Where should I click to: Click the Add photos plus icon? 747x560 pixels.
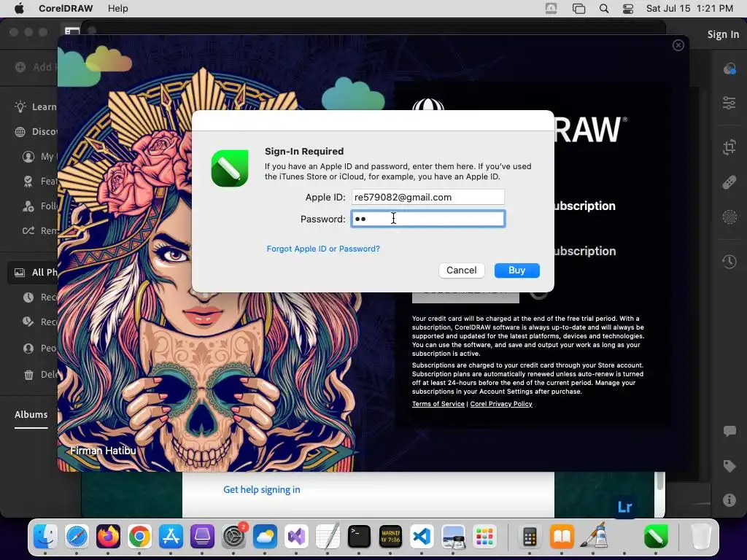[20, 67]
